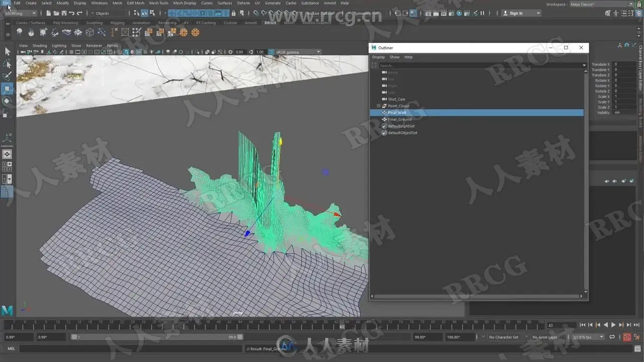Click the Maya logo at the bottom left
The image size is (644, 362).
(7, 311)
